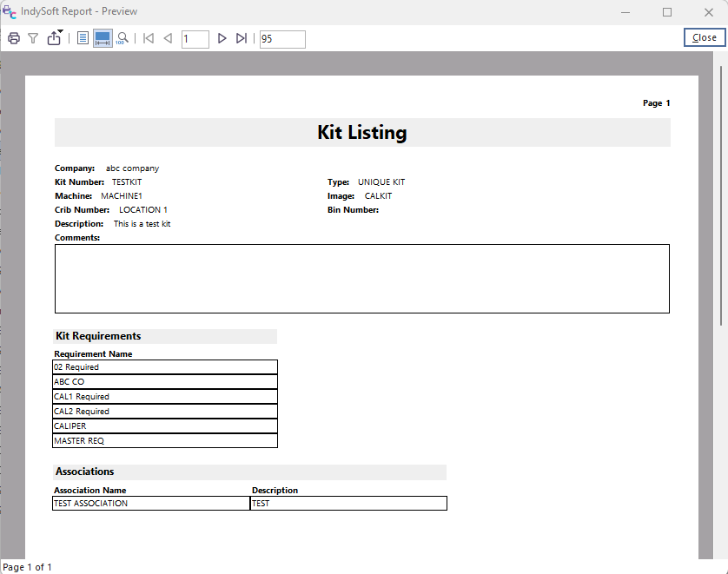Jump to the last page
Image resolution: width=728 pixels, height=574 pixels.
pyautogui.click(x=242, y=38)
